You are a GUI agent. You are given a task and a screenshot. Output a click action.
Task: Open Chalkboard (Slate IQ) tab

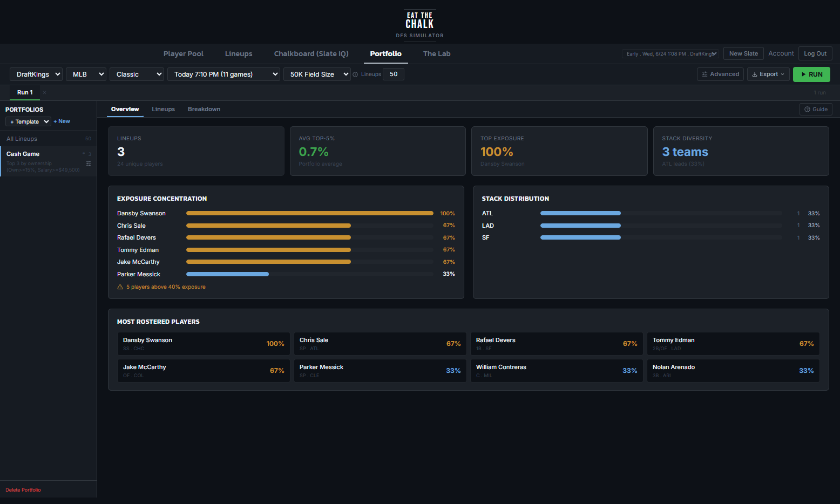(311, 54)
